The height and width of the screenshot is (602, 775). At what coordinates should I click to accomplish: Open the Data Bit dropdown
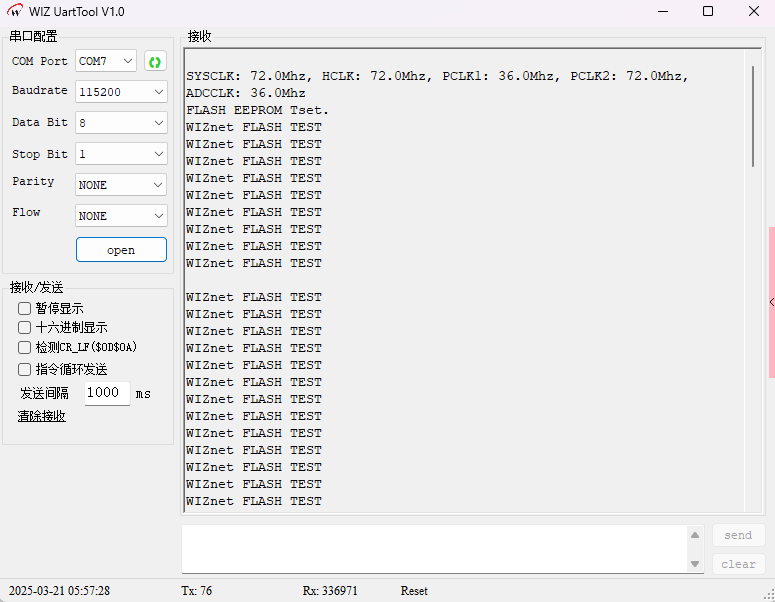point(121,123)
